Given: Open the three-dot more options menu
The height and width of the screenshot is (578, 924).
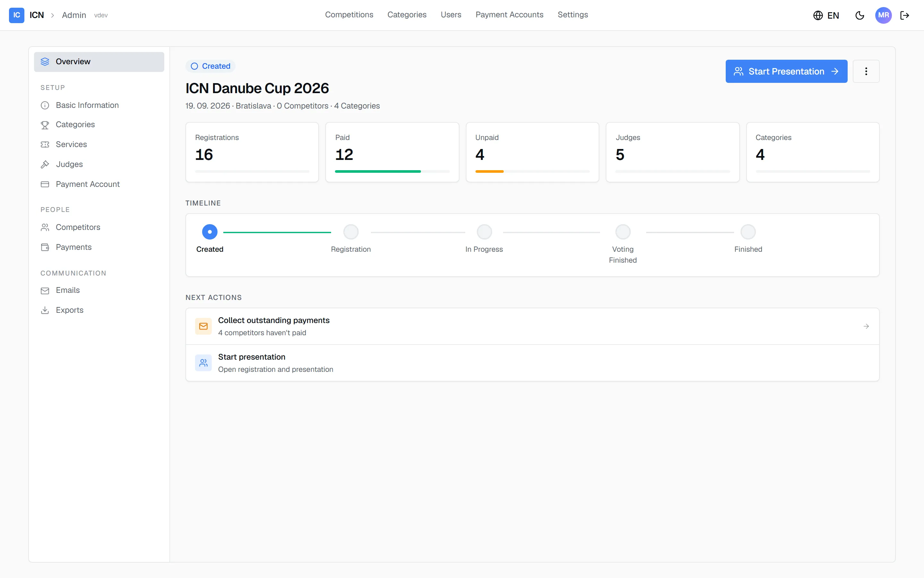Looking at the screenshot, I should point(866,71).
